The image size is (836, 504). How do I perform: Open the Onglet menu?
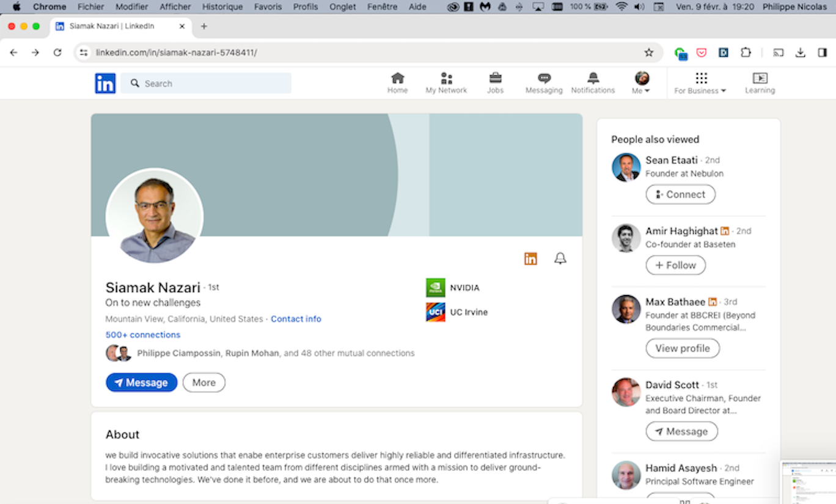click(x=342, y=7)
